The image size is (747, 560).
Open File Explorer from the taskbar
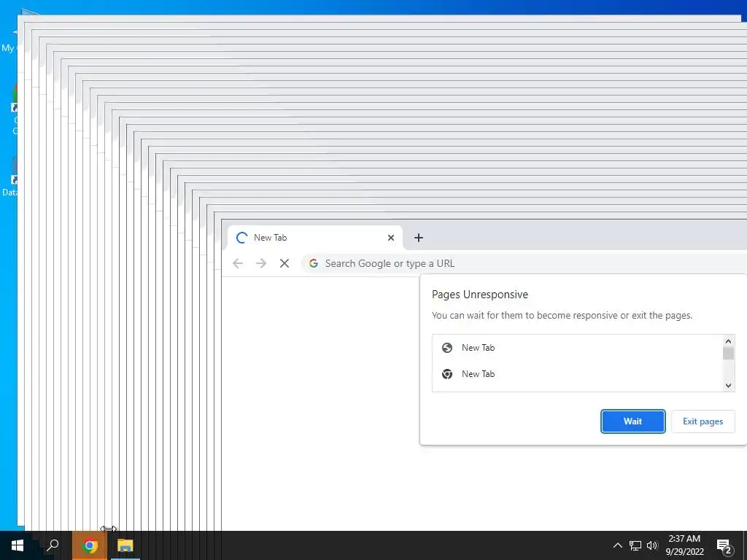click(x=125, y=545)
